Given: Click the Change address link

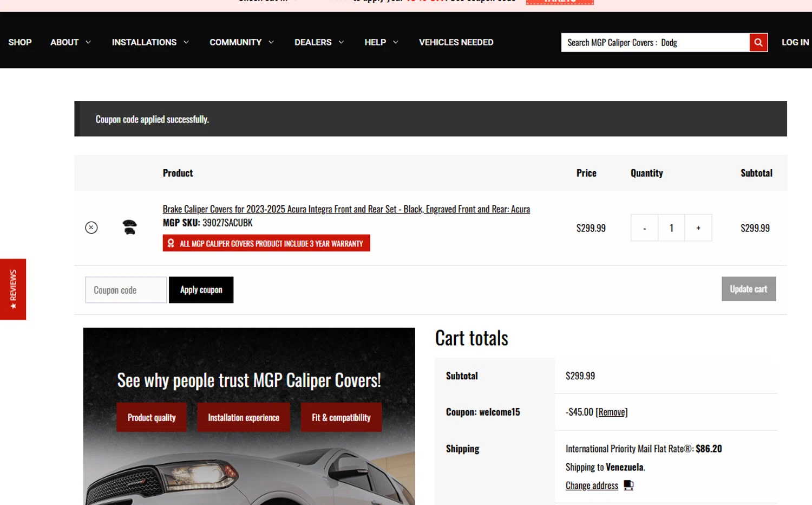Looking at the screenshot, I should tap(592, 485).
